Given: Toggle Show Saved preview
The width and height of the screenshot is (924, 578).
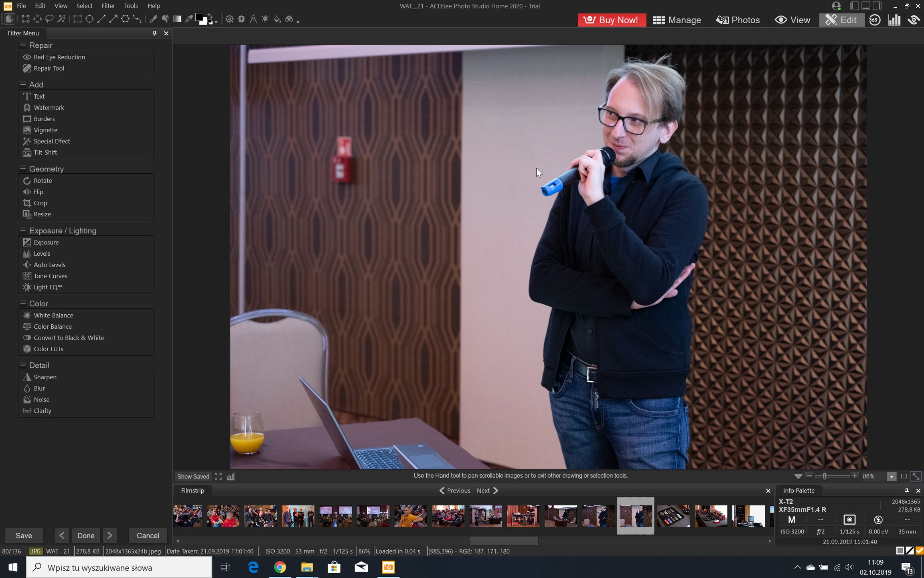Looking at the screenshot, I should [x=193, y=476].
